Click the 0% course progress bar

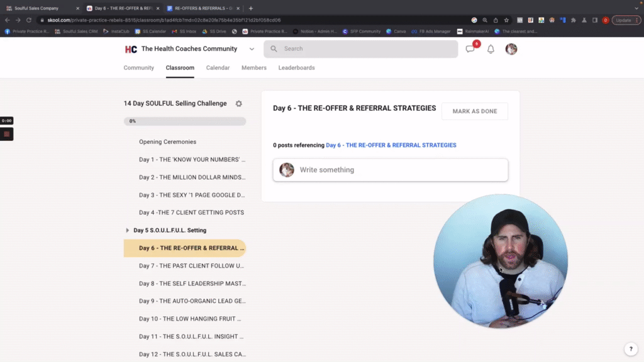pyautogui.click(x=185, y=121)
